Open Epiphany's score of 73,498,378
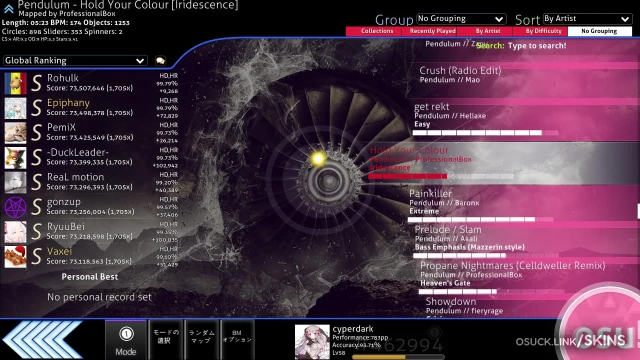 click(x=91, y=108)
